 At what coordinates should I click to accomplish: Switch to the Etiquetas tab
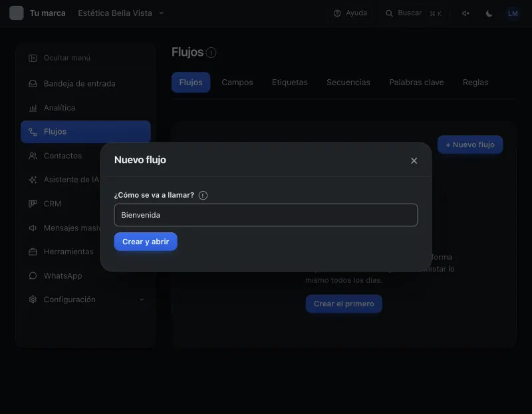(x=290, y=83)
